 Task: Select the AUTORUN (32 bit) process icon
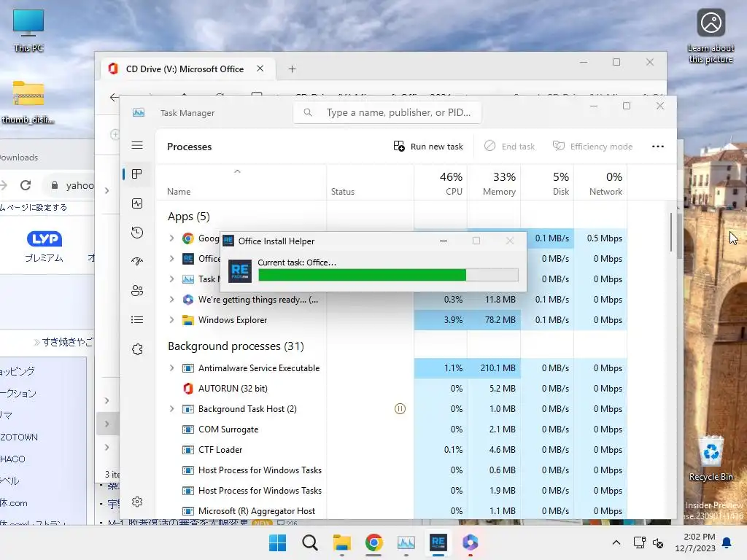click(x=188, y=389)
